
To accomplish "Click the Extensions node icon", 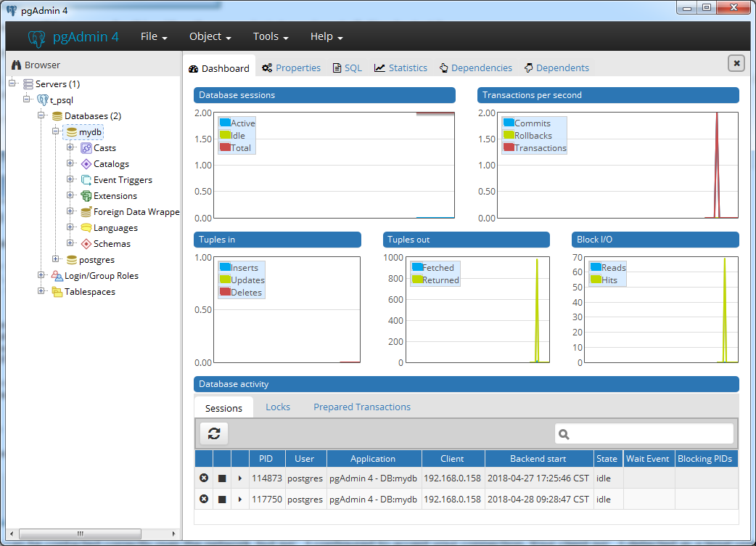I will [86, 196].
